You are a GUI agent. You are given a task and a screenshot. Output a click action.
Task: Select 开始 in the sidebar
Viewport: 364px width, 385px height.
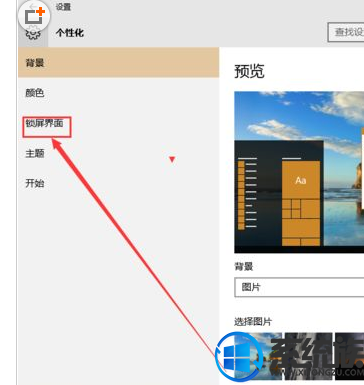(35, 183)
